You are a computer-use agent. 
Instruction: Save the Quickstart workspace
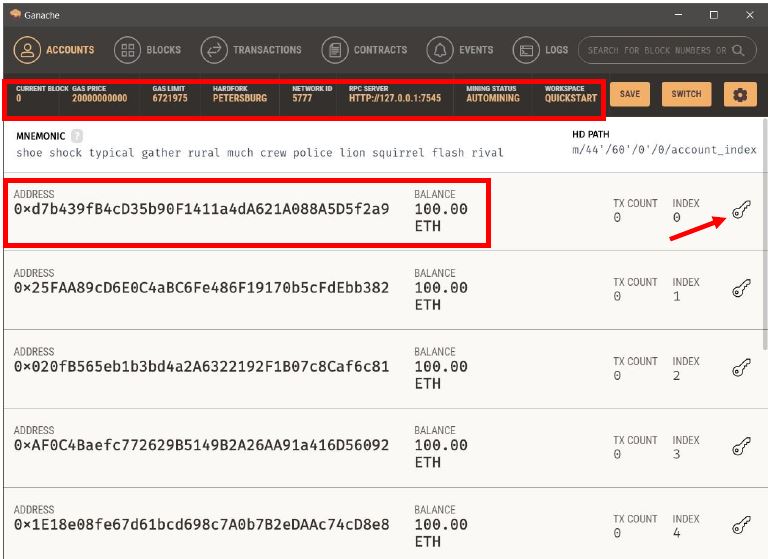point(630,94)
